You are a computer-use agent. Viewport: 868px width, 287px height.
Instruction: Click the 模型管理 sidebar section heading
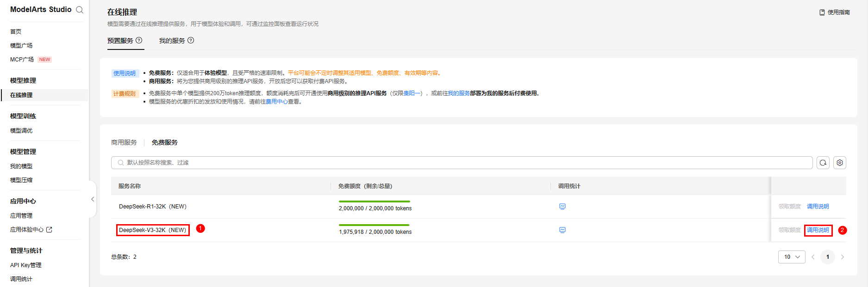[x=23, y=152]
